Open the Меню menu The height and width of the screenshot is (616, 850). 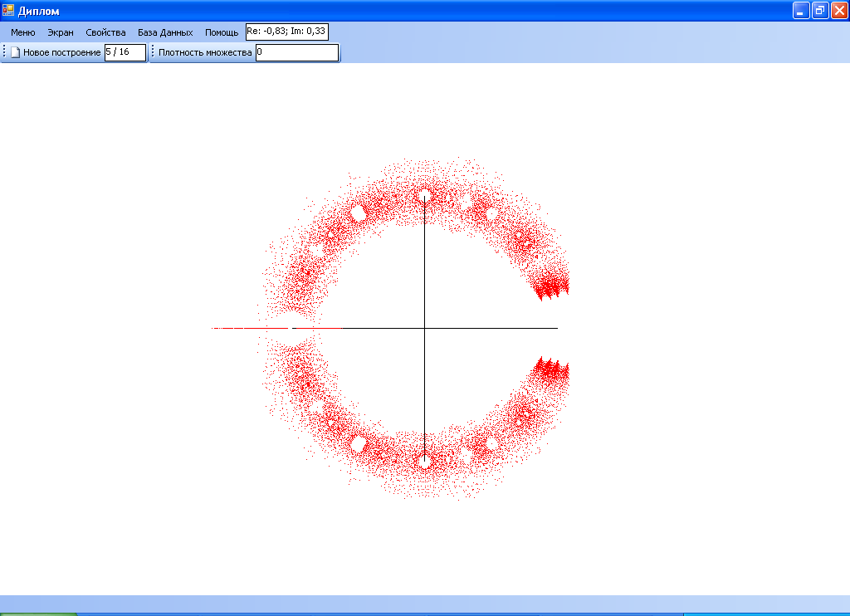pos(22,32)
